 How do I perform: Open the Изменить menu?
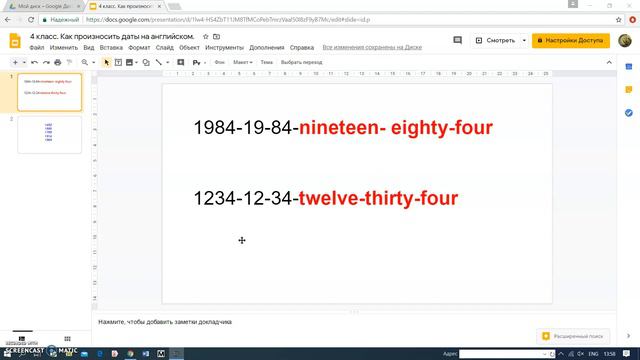[64, 48]
